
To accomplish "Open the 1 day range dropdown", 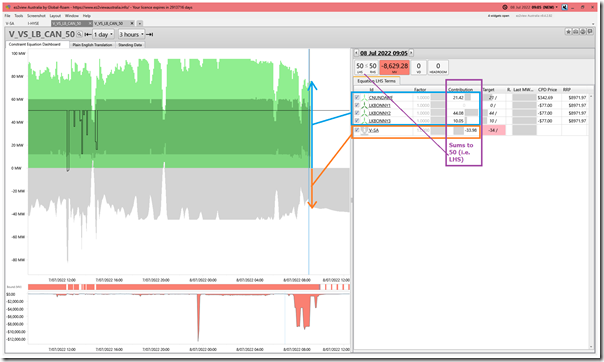I will [103, 34].
